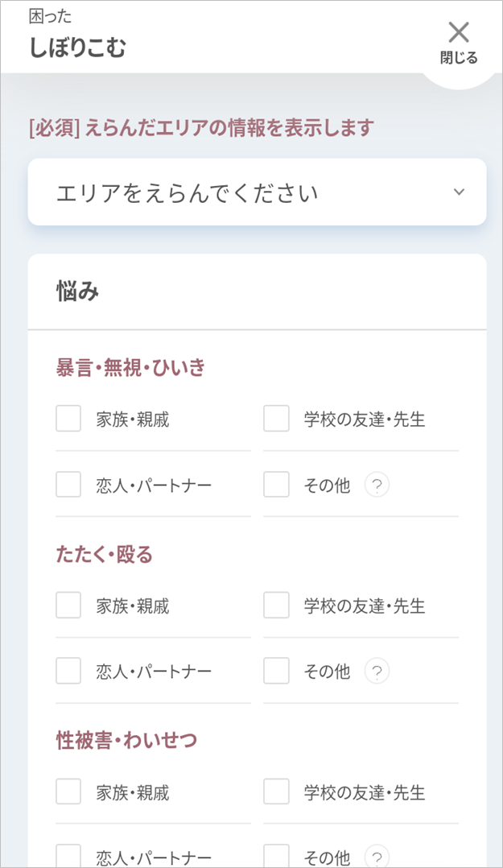
Task: Click the しぼりこむ panel title
Action: tap(77, 48)
